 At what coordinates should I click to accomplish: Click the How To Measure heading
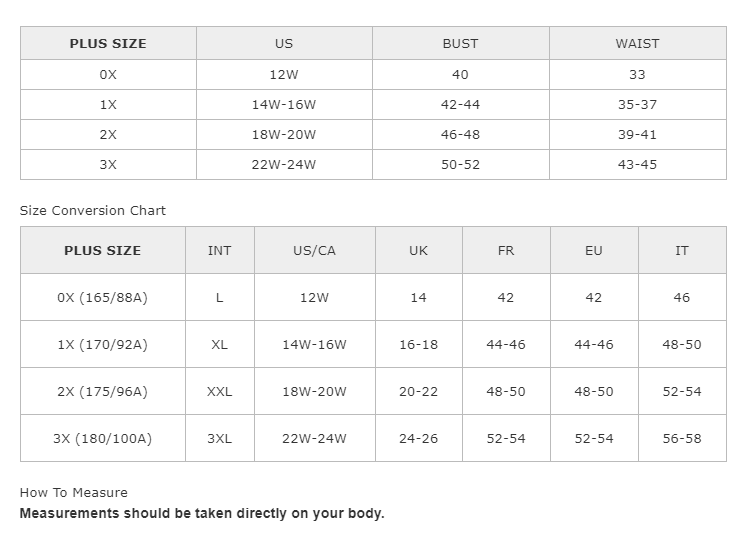tap(74, 493)
